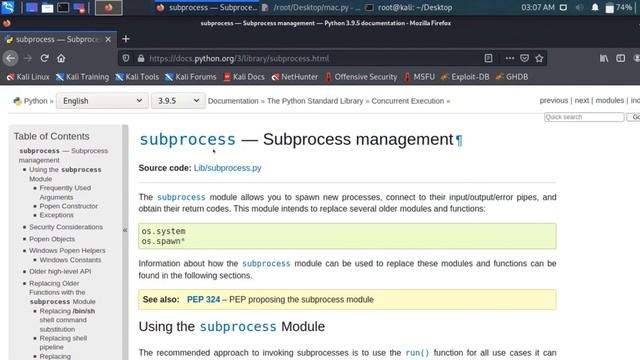Click the clock showing 03:07 AM
This screenshot has height=360, width=640.
(x=538, y=7)
